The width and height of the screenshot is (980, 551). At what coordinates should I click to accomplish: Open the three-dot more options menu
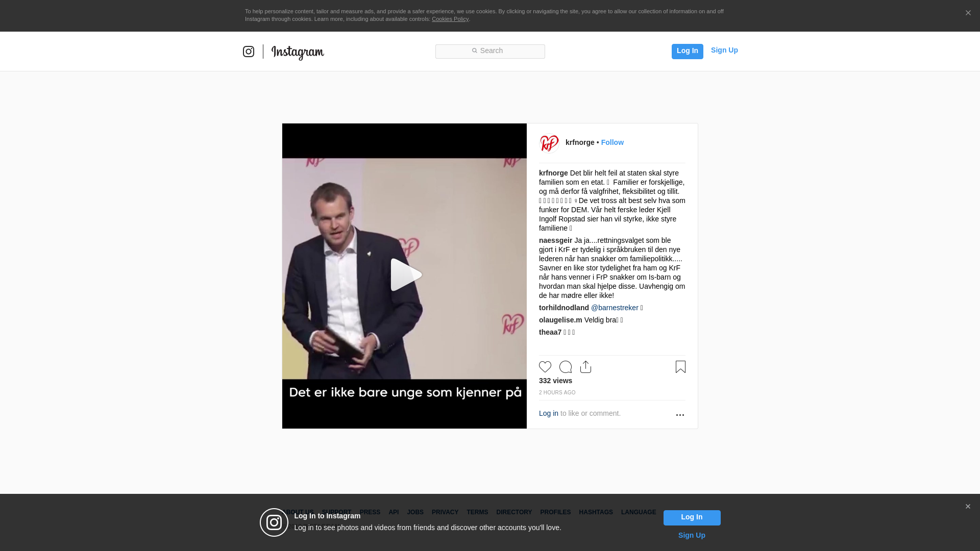click(680, 415)
